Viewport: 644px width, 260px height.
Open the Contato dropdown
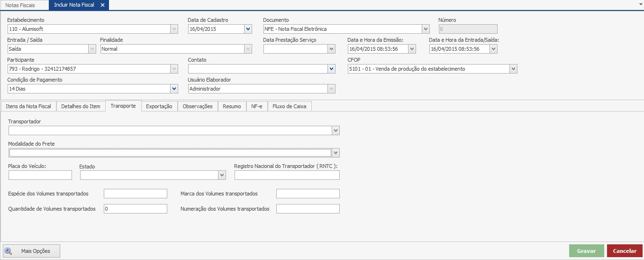point(331,69)
